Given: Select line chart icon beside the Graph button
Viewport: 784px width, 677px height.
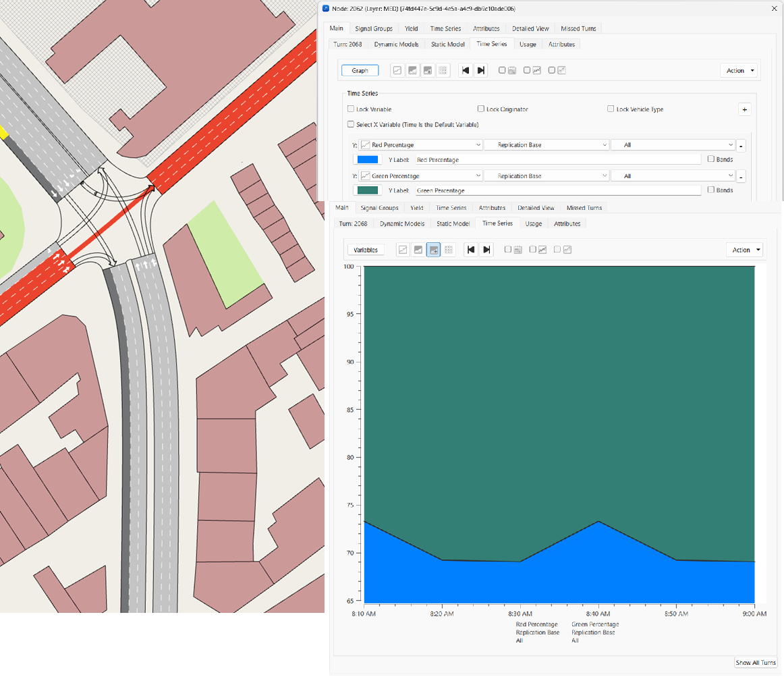Looking at the screenshot, I should tap(398, 70).
